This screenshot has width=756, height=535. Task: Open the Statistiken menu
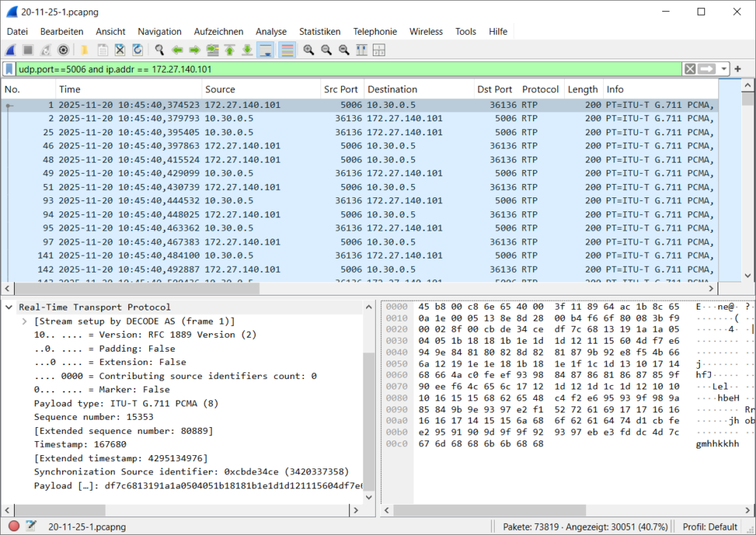coord(320,31)
